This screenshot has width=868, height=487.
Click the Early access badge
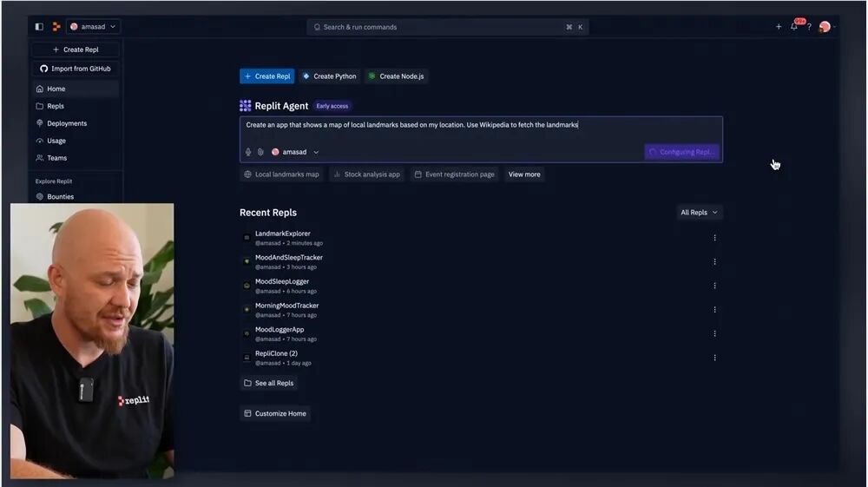332,106
